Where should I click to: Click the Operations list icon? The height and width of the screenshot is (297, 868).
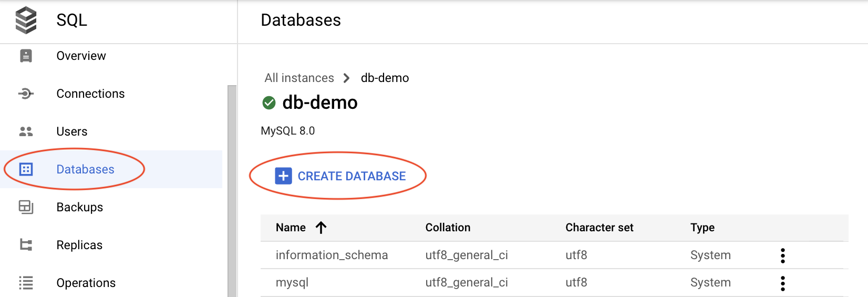26,283
